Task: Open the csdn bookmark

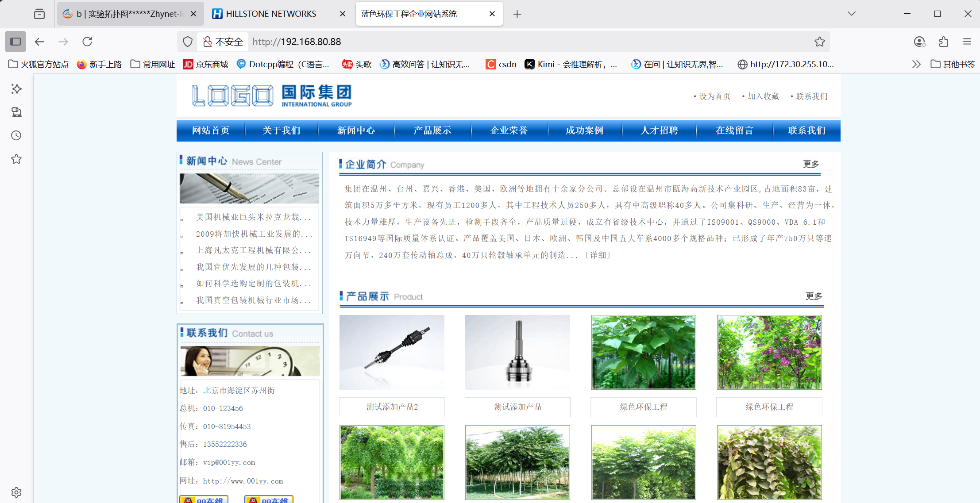Action: click(x=501, y=64)
